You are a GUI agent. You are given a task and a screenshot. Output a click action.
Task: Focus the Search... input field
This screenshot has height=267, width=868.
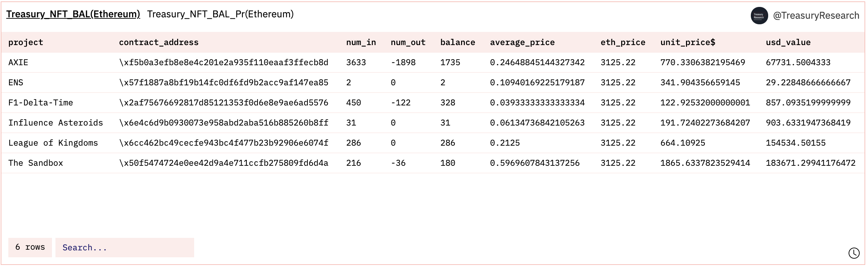125,248
